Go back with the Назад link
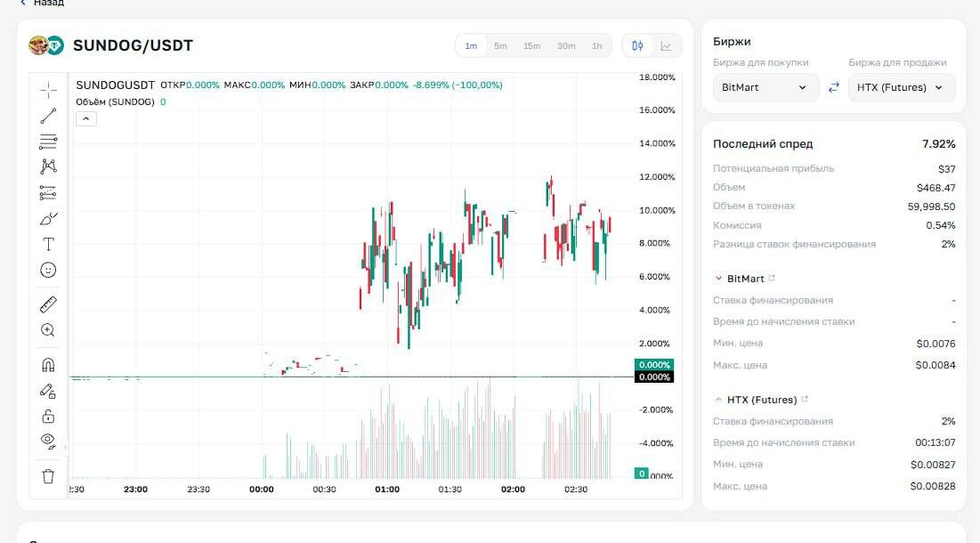This screenshot has height=543, width=980. tap(42, 4)
